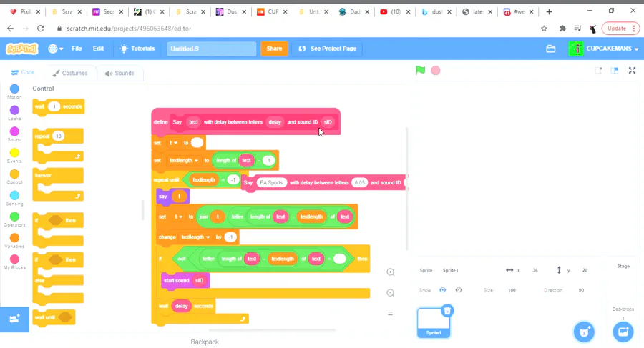644x348 pixels.
Task: Bookmark this page with the star icon
Action: (544, 29)
